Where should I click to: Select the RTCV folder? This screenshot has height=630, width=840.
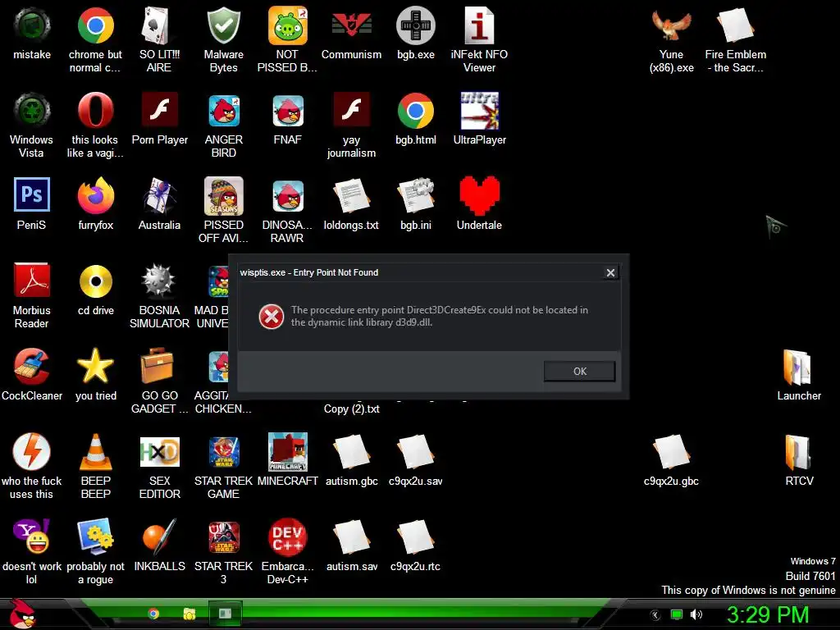tap(798, 452)
